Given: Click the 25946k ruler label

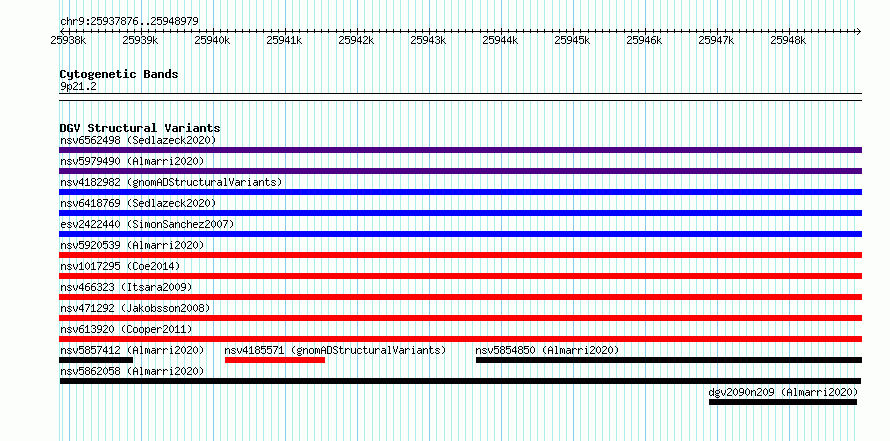Looking at the screenshot, I should [x=645, y=40].
